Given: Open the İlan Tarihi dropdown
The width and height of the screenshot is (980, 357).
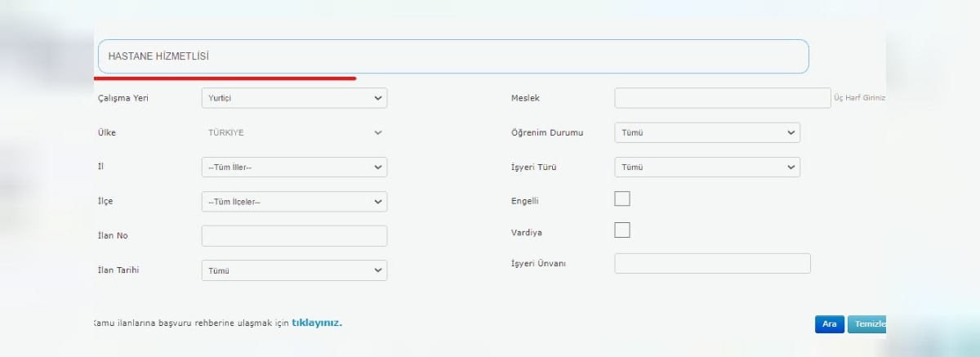Looking at the screenshot, I should [x=294, y=270].
